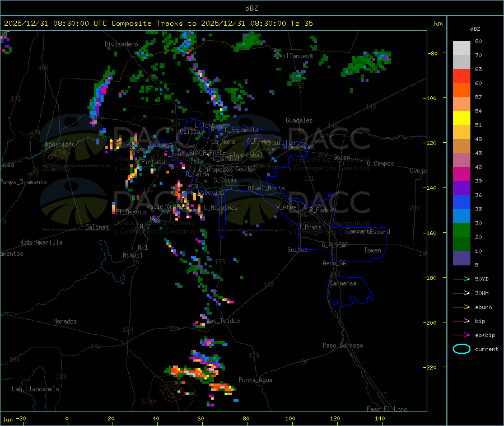Click the SAN_RAFAEL city label
Screen dimensions: 504x426
pyautogui.click(x=206, y=153)
